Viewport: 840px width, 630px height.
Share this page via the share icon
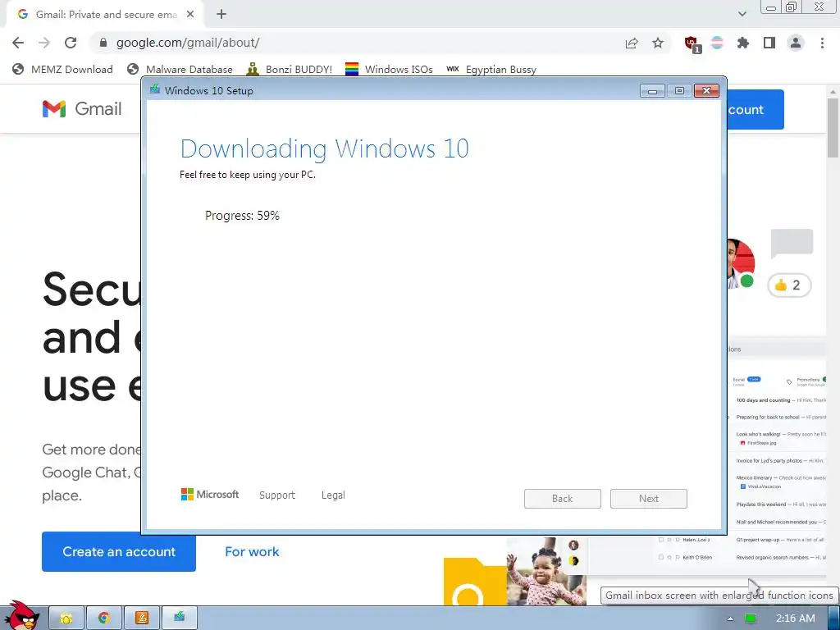pos(632,43)
